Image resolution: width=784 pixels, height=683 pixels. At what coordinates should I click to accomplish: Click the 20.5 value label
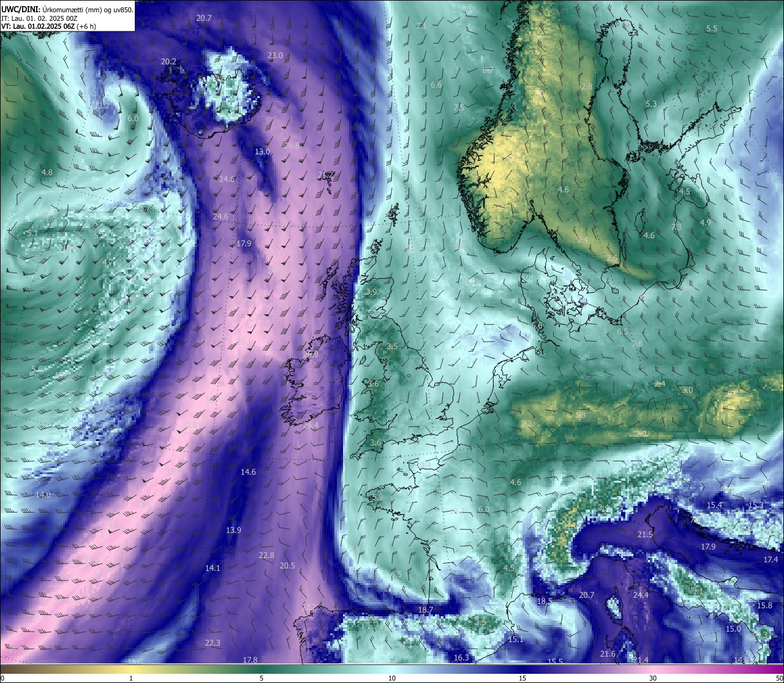coord(287,565)
